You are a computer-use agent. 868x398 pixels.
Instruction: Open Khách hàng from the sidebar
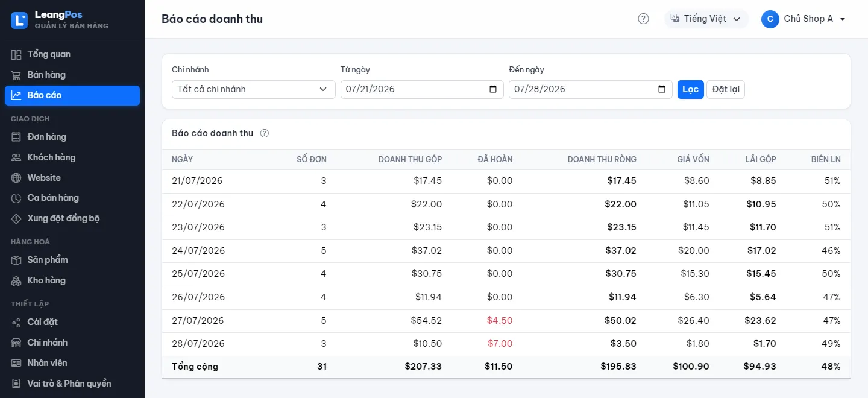pyautogui.click(x=72, y=157)
